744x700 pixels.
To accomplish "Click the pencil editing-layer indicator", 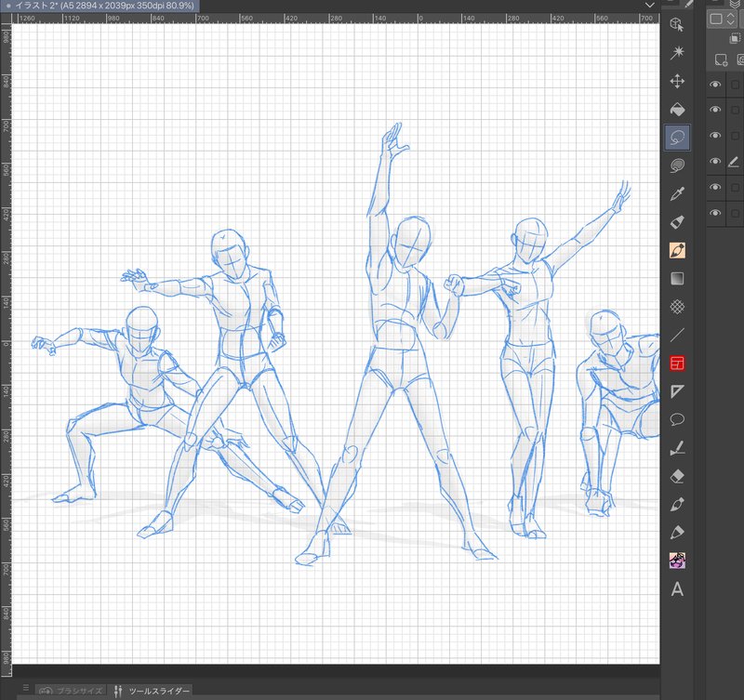I will point(734,162).
